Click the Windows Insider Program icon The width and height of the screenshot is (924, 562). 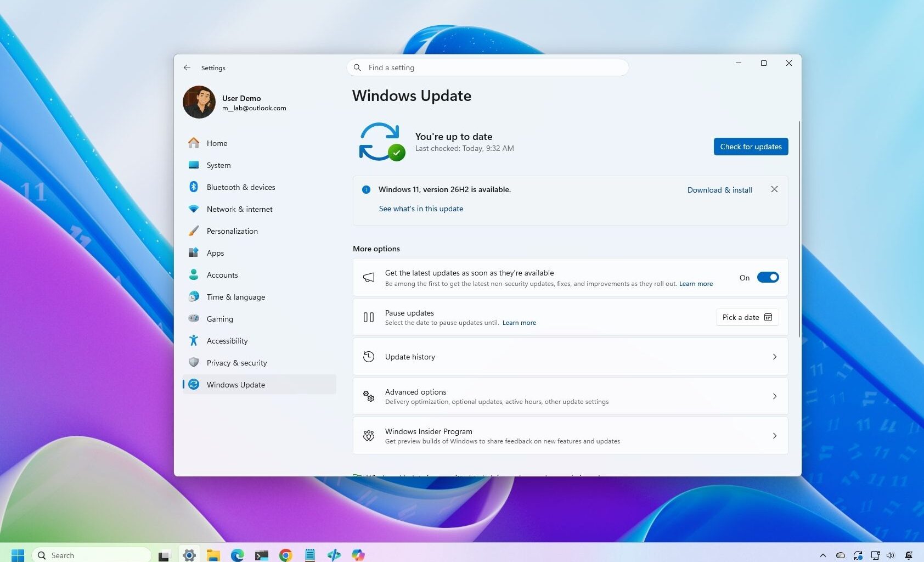pos(369,436)
